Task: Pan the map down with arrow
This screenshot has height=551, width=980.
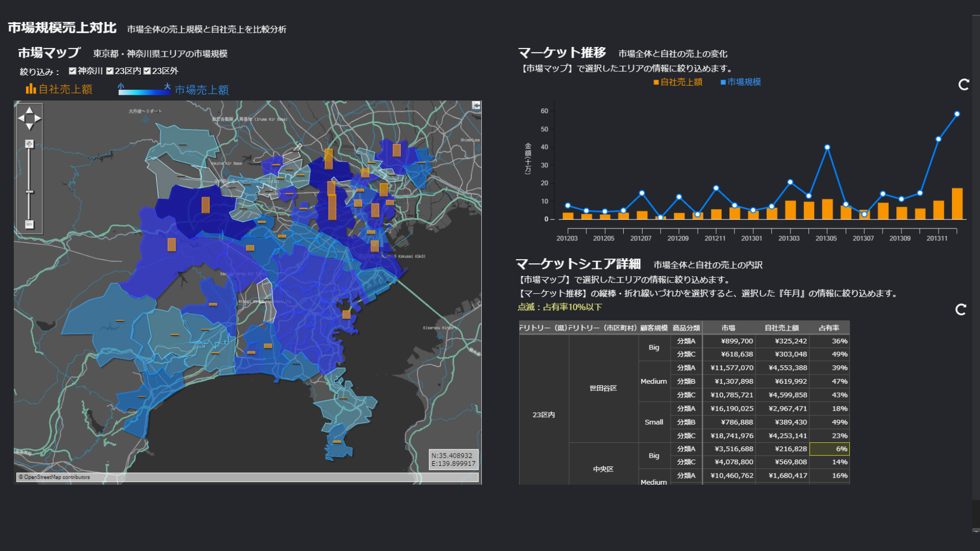Action: 29,127
